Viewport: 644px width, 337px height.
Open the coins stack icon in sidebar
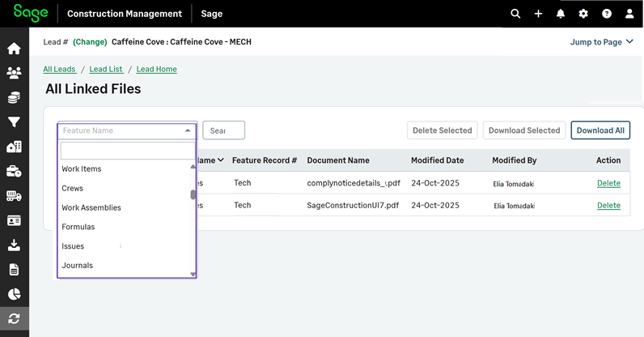14,98
